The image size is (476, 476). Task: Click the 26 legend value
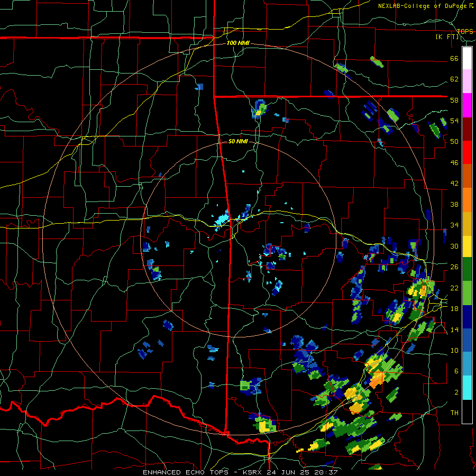pyautogui.click(x=454, y=267)
